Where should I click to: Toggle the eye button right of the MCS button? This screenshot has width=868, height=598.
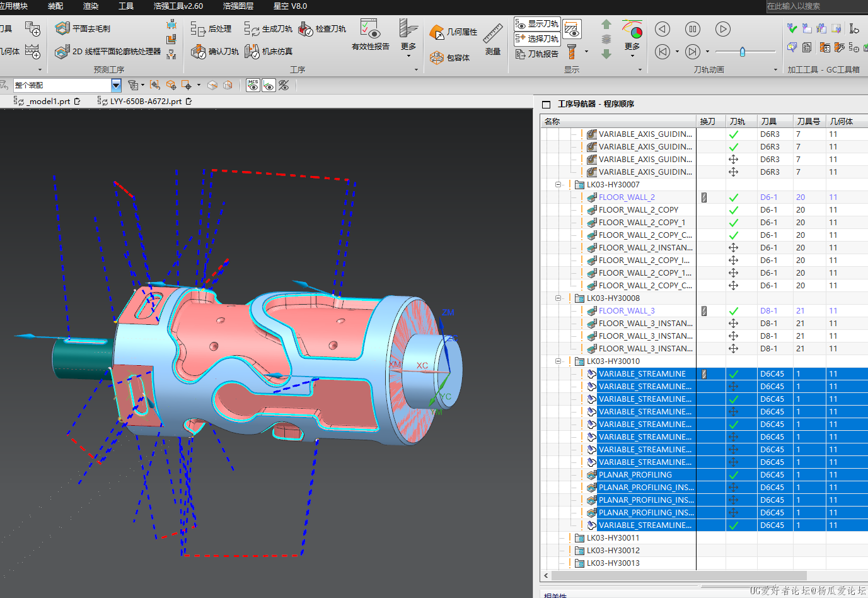(269, 85)
